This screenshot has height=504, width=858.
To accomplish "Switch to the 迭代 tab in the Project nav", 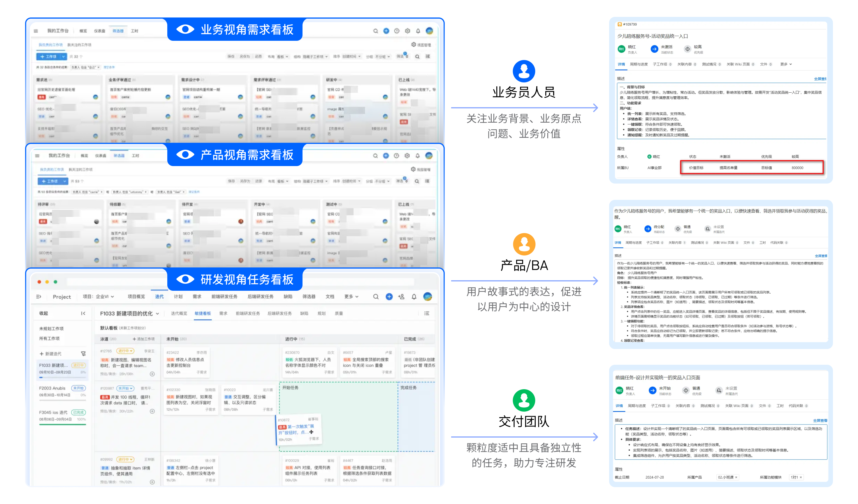I will click(x=159, y=296).
